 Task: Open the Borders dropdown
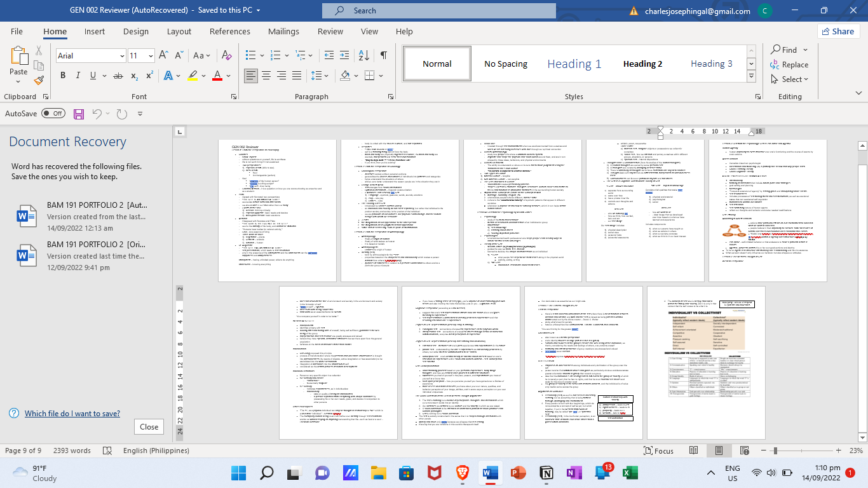(381, 76)
